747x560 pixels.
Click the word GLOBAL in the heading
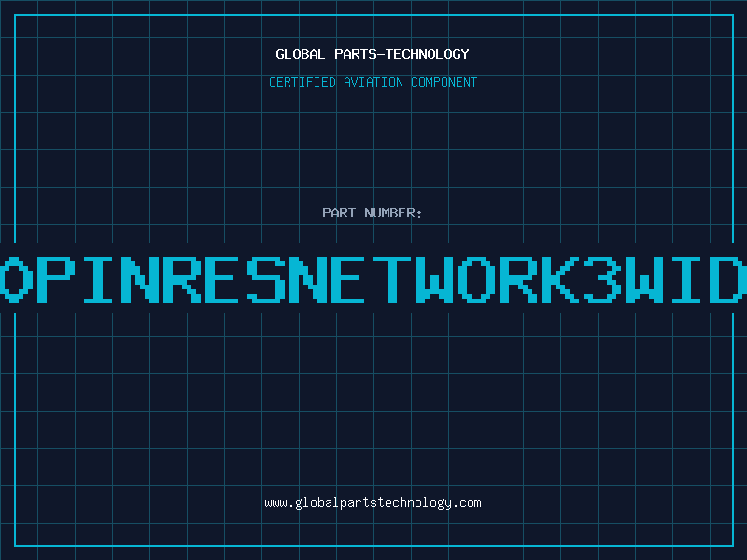301,54
